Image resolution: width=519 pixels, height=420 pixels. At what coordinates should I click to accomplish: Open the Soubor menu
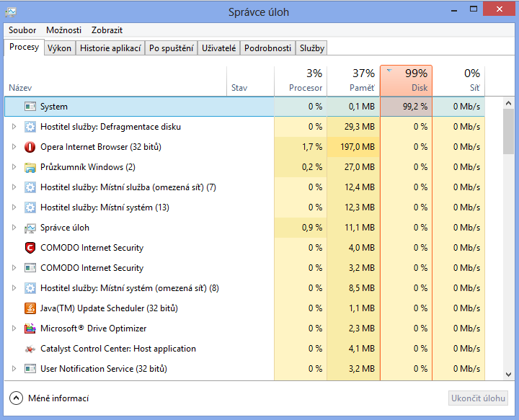point(22,30)
